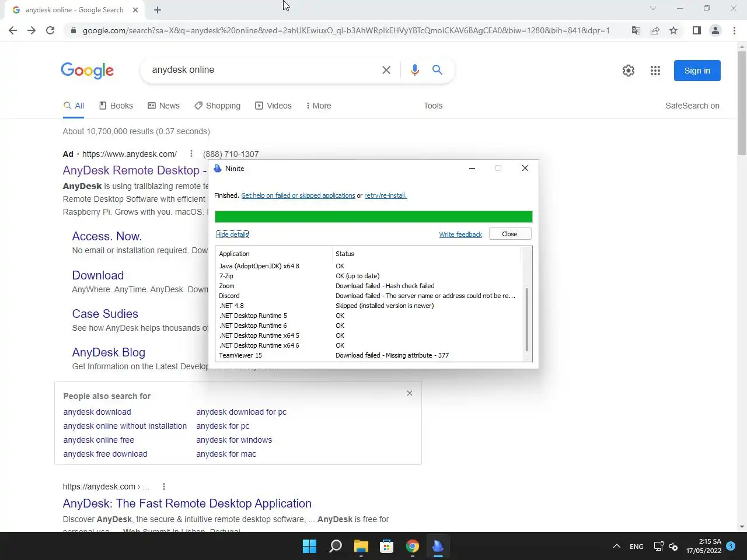This screenshot has width=747, height=560.
Task: Open Get help on failed applications link
Action: 298,195
